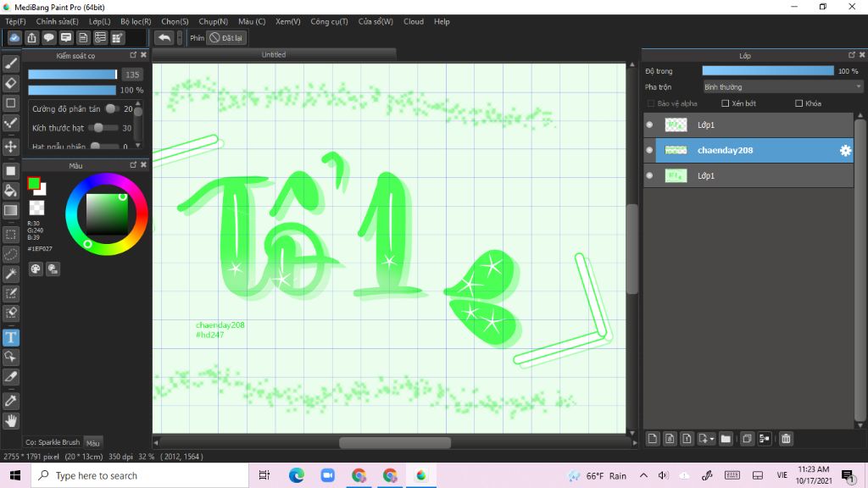This screenshot has height=488, width=868.
Task: Click the cloud save icon in toolbar
Action: click(x=14, y=37)
